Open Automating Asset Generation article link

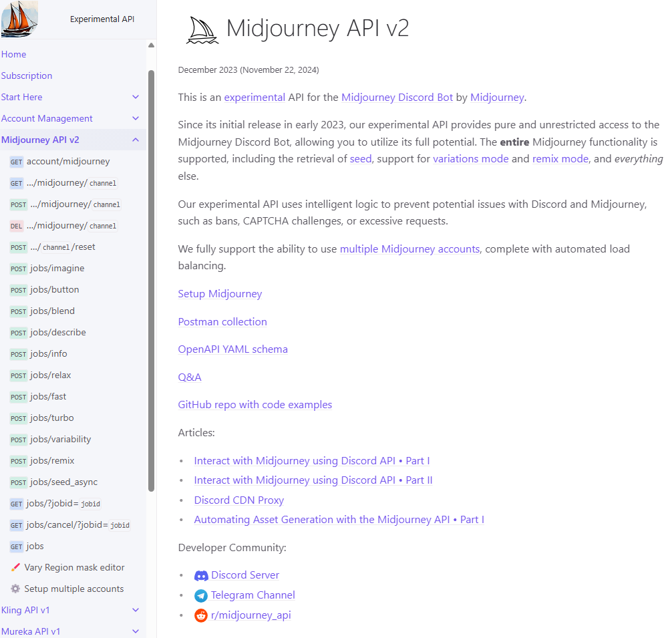point(339,520)
